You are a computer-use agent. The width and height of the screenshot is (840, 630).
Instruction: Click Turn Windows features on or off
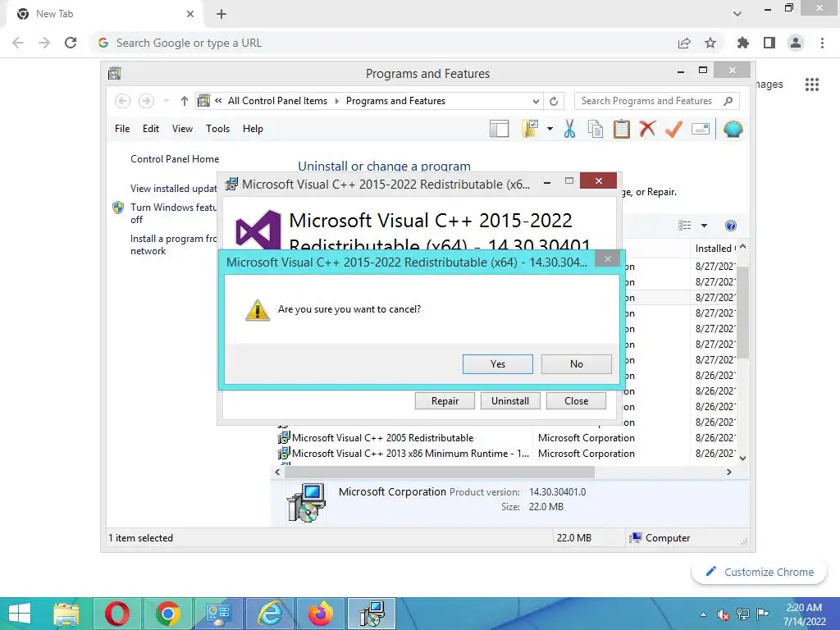point(174,213)
